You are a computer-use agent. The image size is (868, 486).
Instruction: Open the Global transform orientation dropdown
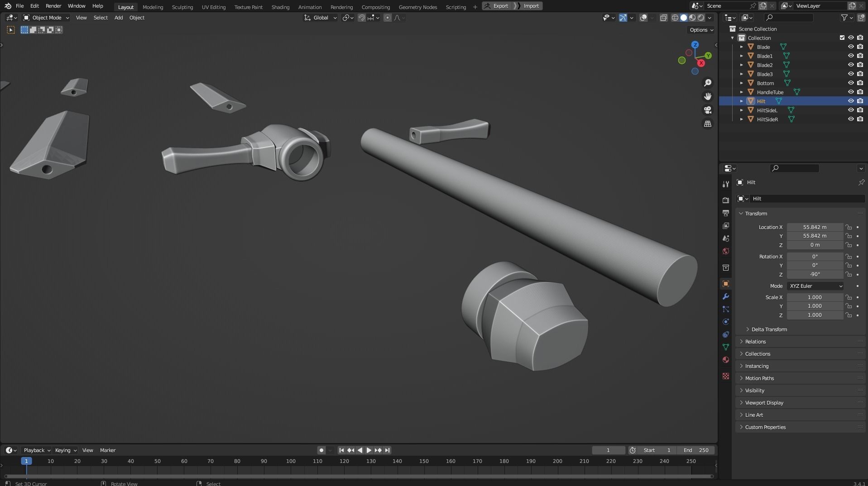pyautogui.click(x=321, y=18)
